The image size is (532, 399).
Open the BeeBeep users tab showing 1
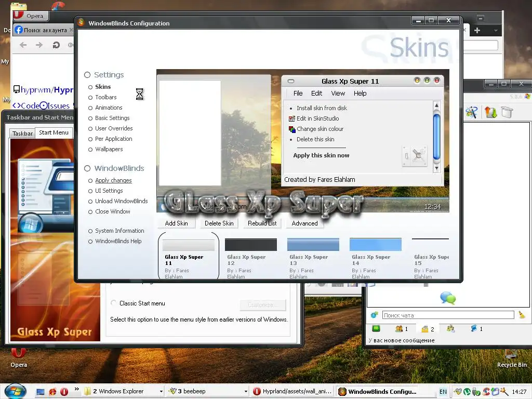click(402, 328)
